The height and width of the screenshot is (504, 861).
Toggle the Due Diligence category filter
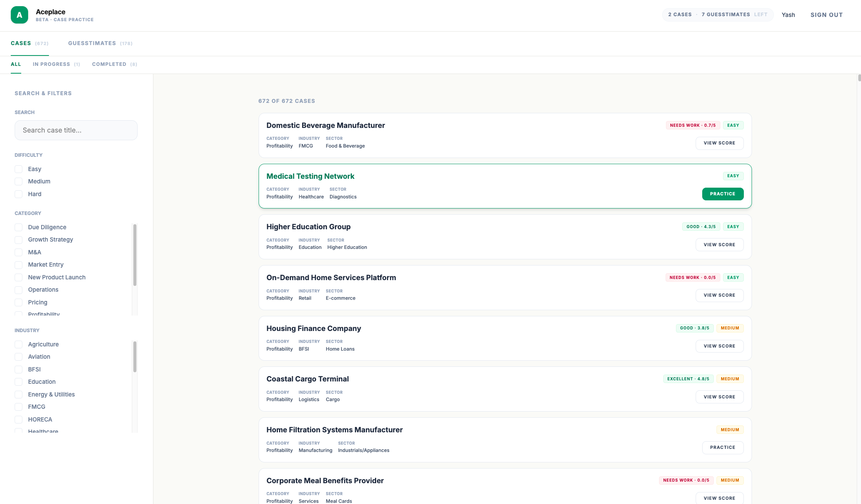coord(18,227)
